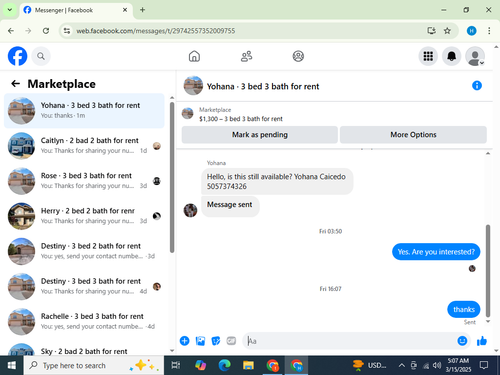Click Yohana listing thumbnail in chat header
Screen dimensions: 500x375
193,86
